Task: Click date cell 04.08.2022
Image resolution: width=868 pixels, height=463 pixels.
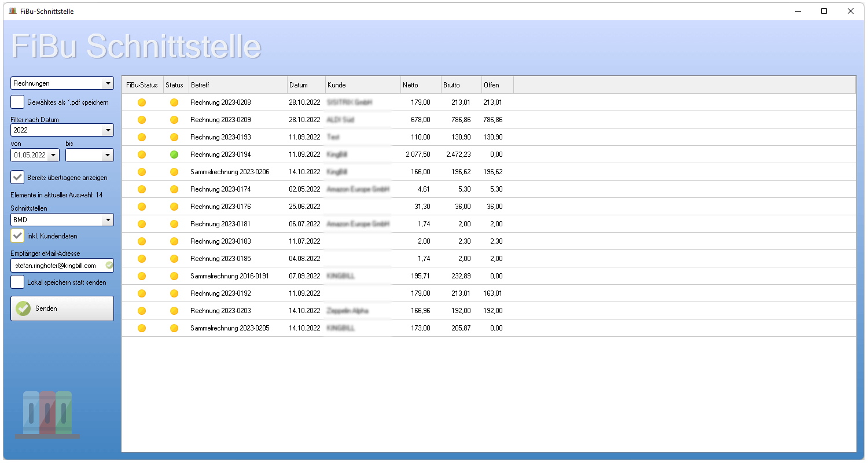Action: (304, 259)
